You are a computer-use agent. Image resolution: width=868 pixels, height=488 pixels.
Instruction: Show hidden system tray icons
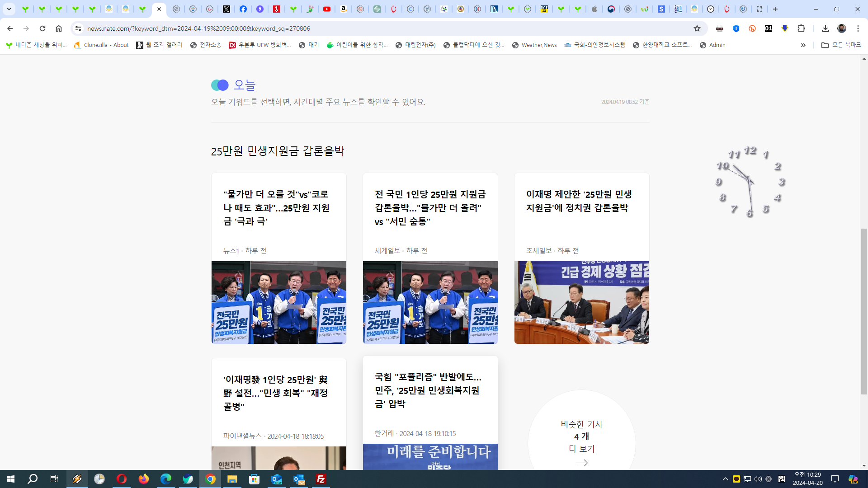[x=726, y=479]
